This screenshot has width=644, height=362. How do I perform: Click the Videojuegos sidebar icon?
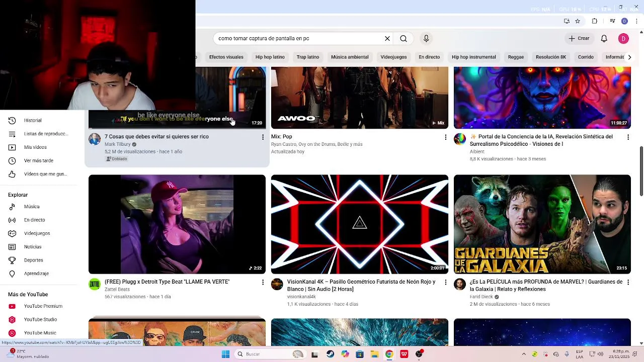(x=13, y=233)
